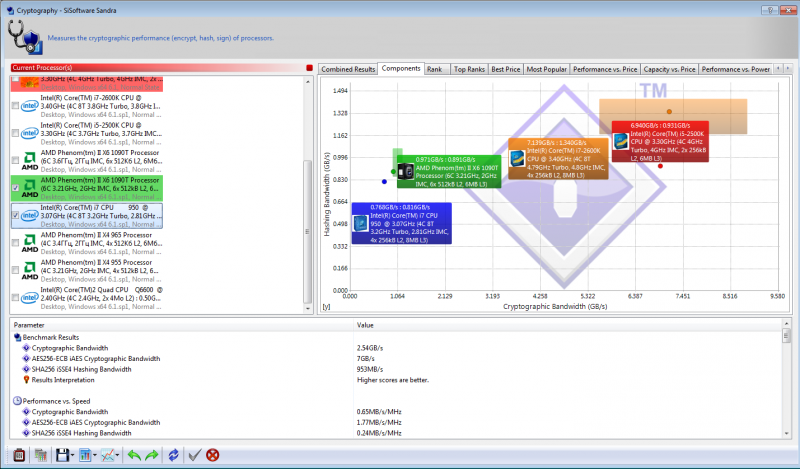Click the floppy disk save icon
The image size is (800, 469).
pos(62,455)
